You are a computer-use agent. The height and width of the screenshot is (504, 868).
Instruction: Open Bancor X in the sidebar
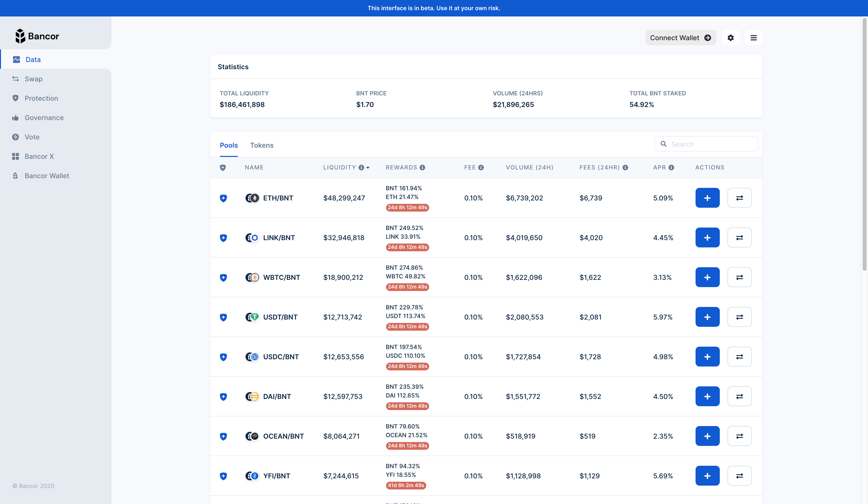click(56, 156)
